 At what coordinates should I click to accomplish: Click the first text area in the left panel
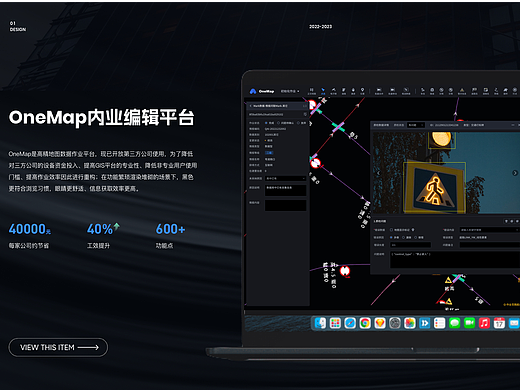tap(285, 190)
